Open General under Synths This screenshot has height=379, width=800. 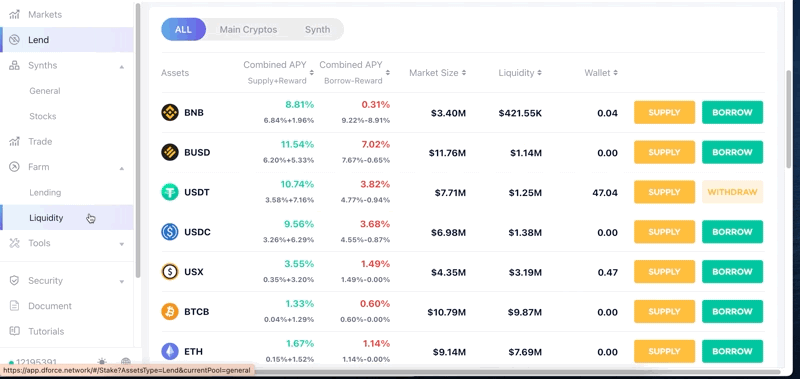[x=45, y=91]
